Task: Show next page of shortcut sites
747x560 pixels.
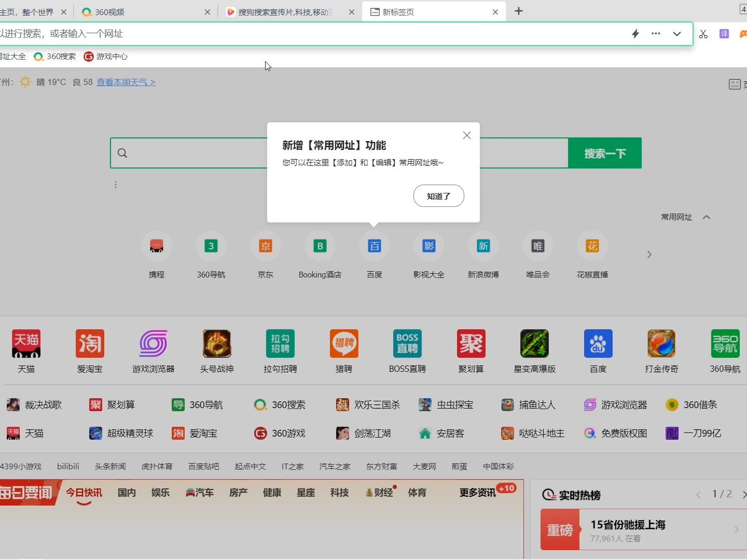Action: tap(649, 255)
